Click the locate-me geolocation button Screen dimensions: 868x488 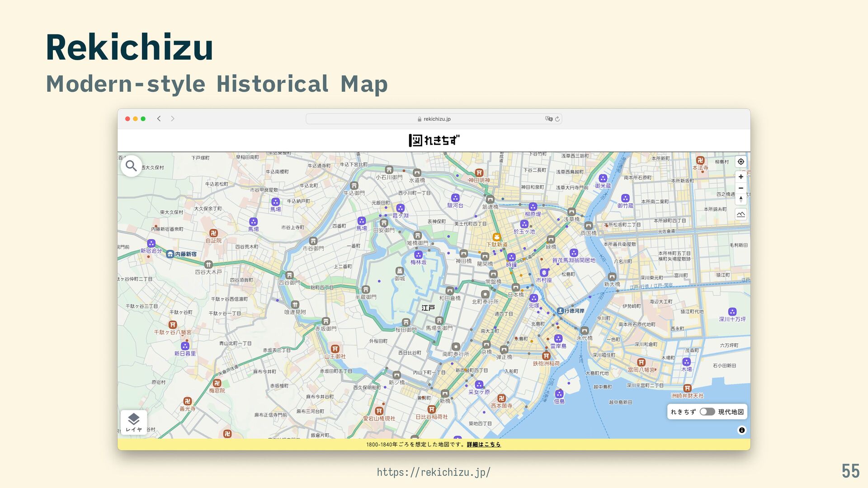coord(741,162)
